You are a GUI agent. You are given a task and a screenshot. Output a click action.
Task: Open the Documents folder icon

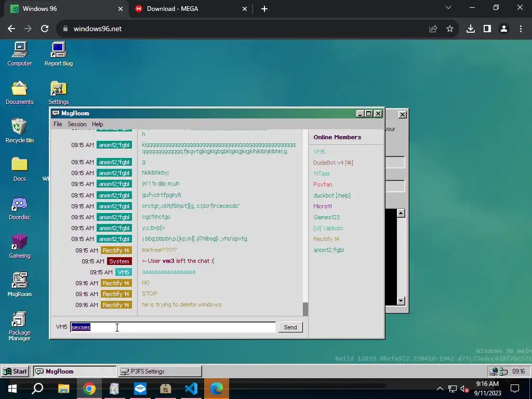point(20,92)
